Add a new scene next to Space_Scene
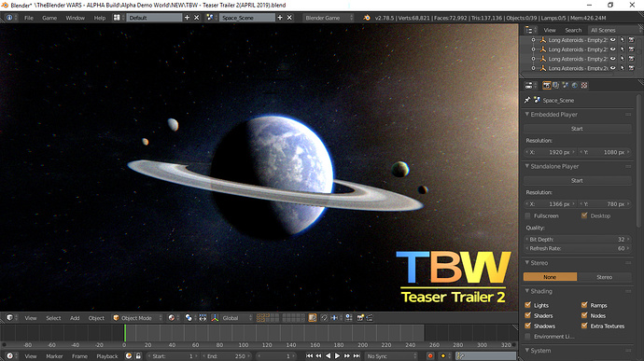644x361 pixels. (x=280, y=18)
